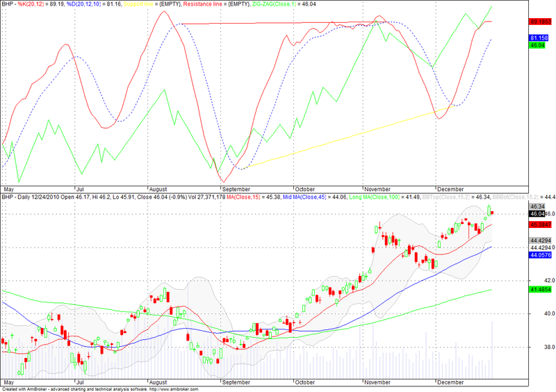This screenshot has width=556, height=392.
Task: Click the grey highlighted 44.4294 value tag
Action: point(540,240)
